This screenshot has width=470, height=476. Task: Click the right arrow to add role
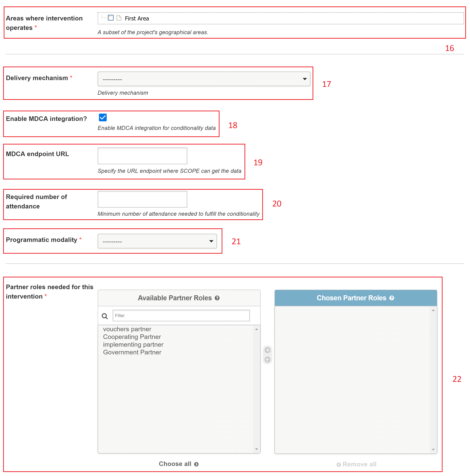[267, 350]
